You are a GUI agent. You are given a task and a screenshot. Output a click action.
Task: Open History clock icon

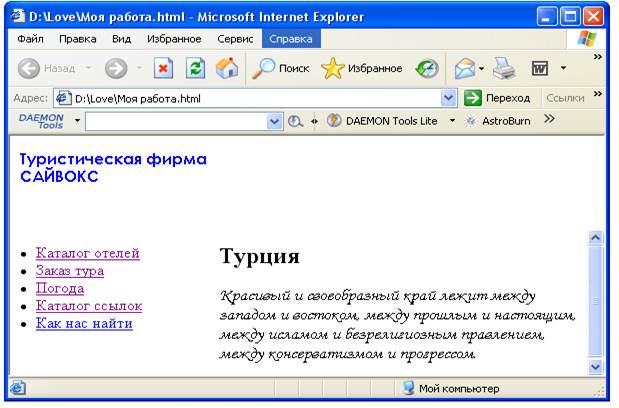pyautogui.click(x=427, y=68)
